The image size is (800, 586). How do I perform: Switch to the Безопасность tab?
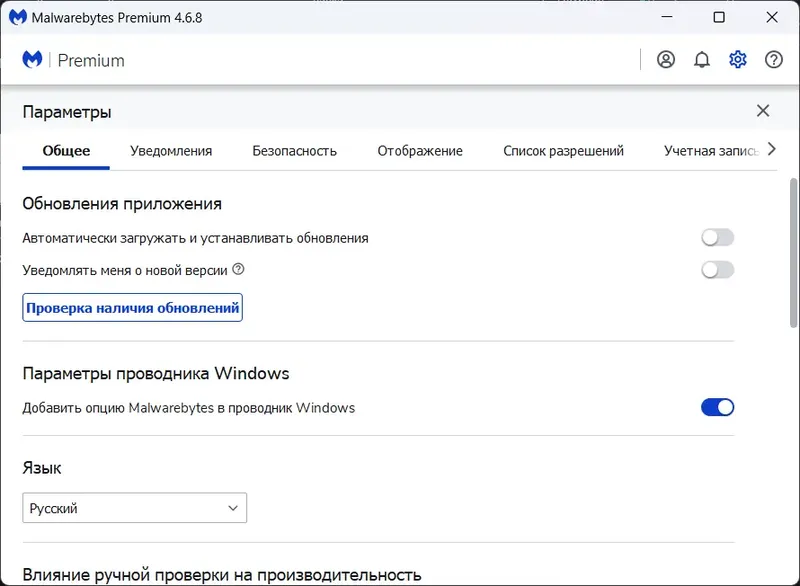click(x=294, y=151)
